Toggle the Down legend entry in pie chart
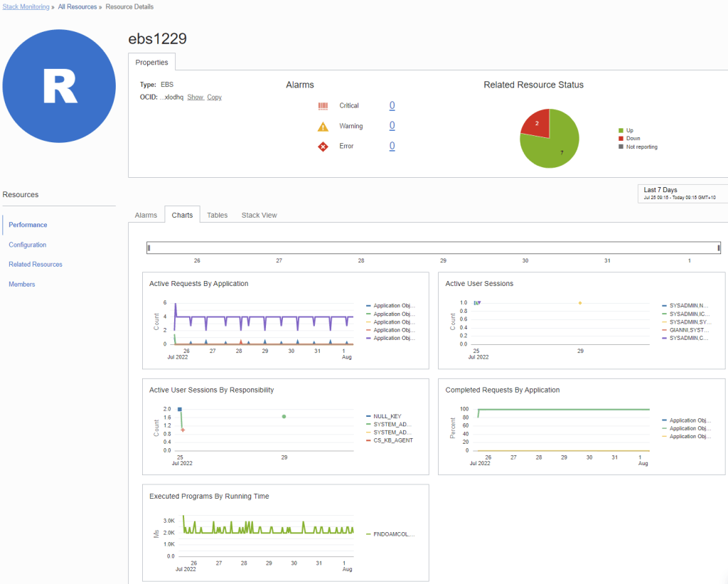This screenshot has width=728, height=584. [x=633, y=139]
